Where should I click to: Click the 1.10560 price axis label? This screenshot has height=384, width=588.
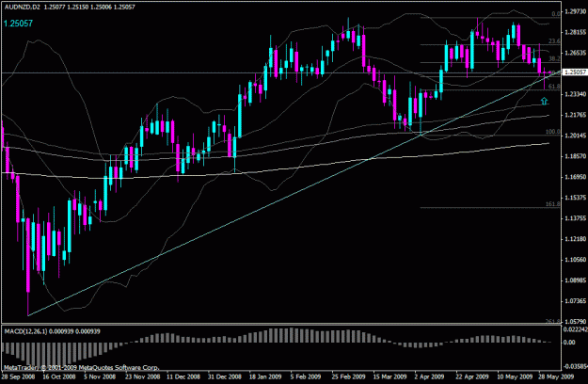[x=575, y=260]
